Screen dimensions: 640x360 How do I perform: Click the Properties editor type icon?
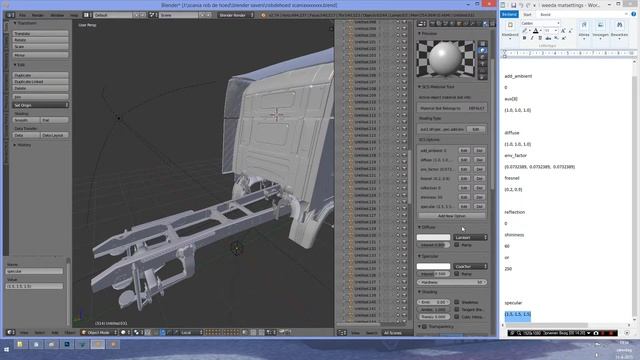point(422,24)
